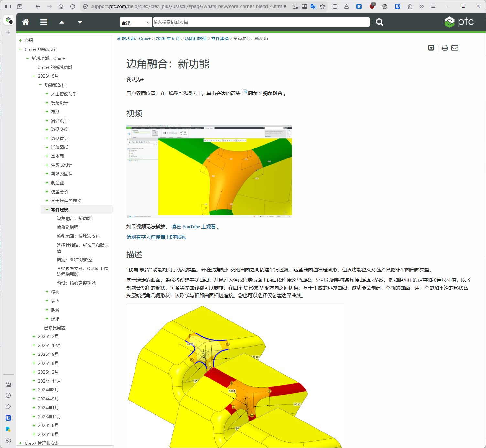
Task: Open the 图案：3D曲线图案 topic
Action: 75,260
